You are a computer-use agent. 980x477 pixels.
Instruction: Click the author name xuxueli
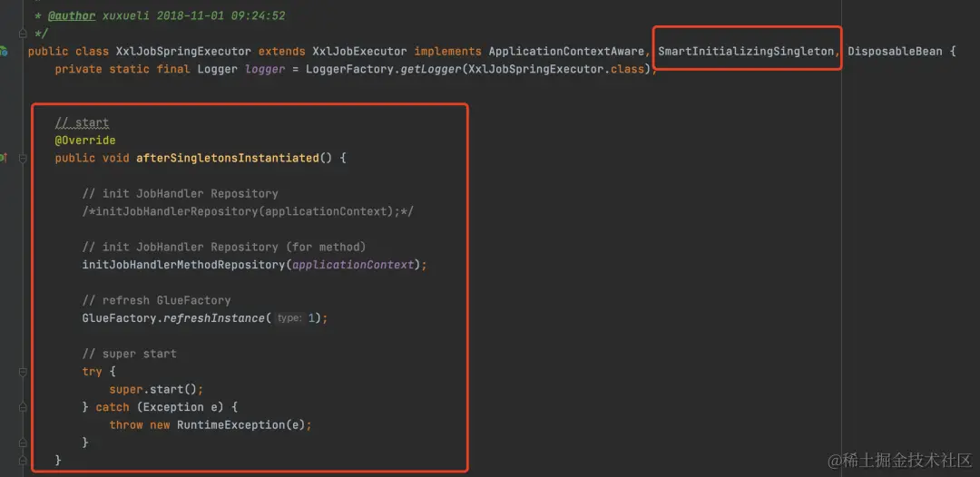pos(126,15)
